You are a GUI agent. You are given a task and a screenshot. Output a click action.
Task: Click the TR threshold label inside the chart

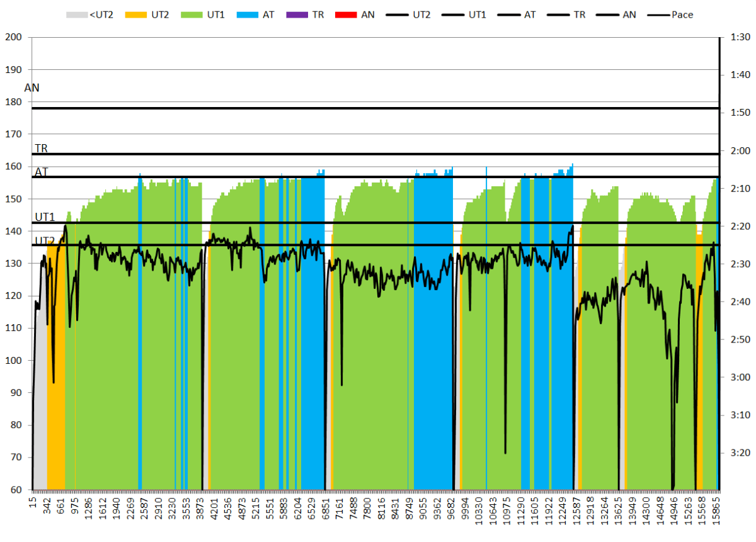pyautogui.click(x=42, y=149)
